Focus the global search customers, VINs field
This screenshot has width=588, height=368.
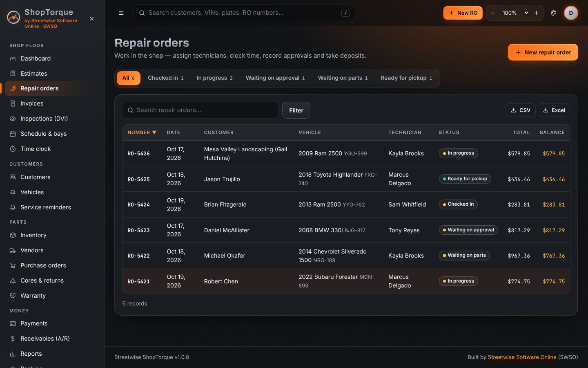click(244, 13)
